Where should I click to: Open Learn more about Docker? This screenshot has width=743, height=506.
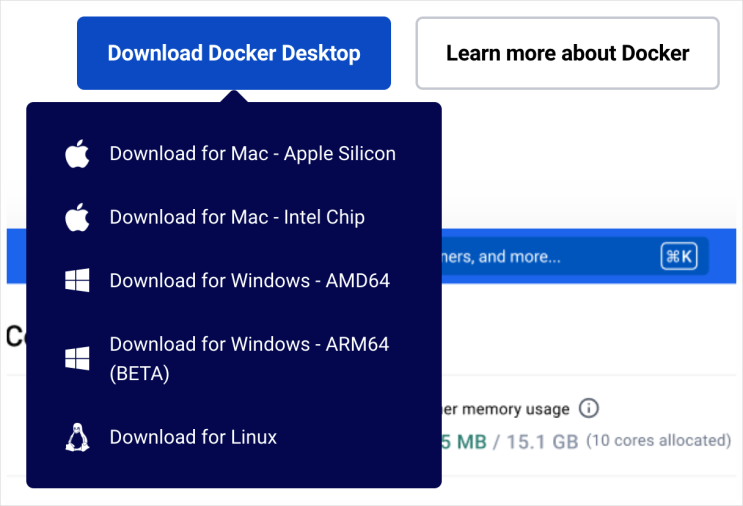coord(567,53)
